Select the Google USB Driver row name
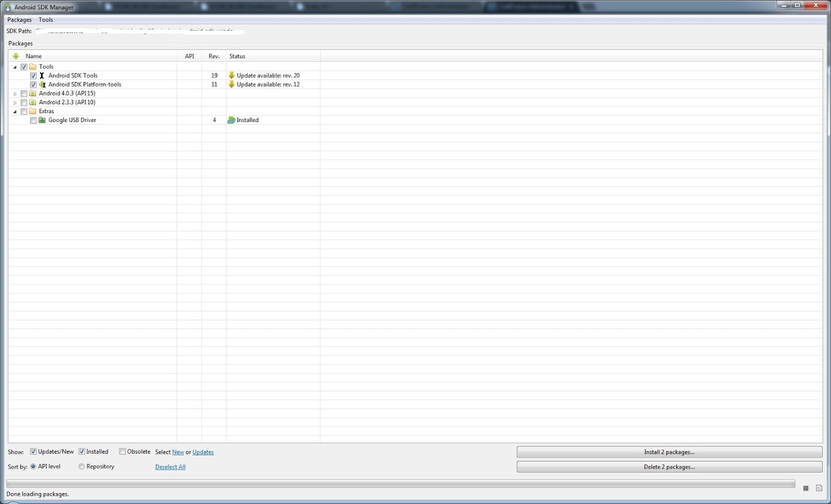The height and width of the screenshot is (504, 831). [72, 120]
